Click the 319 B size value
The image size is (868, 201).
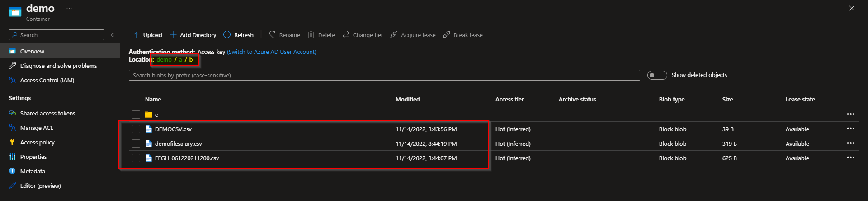730,144
